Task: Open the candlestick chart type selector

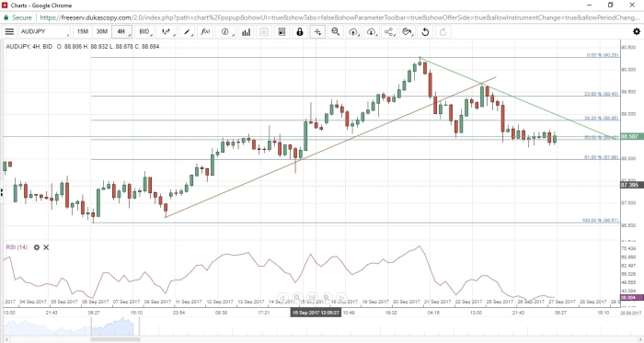Action: 167,31
